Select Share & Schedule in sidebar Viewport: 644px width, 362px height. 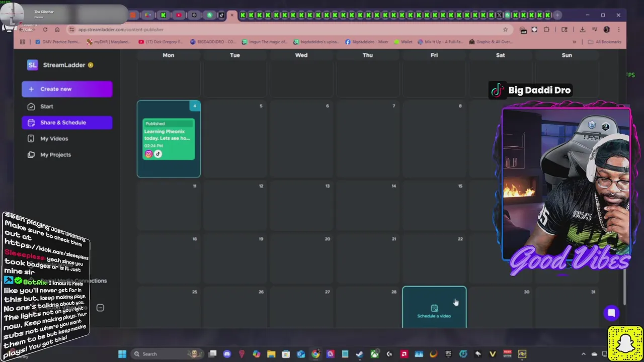point(67,122)
